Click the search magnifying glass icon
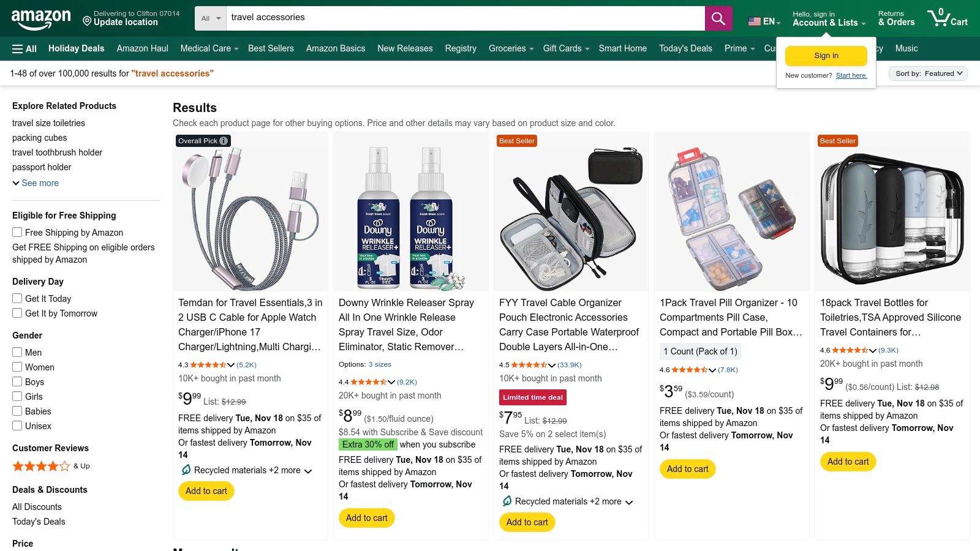Image resolution: width=980 pixels, height=551 pixels. click(x=718, y=18)
